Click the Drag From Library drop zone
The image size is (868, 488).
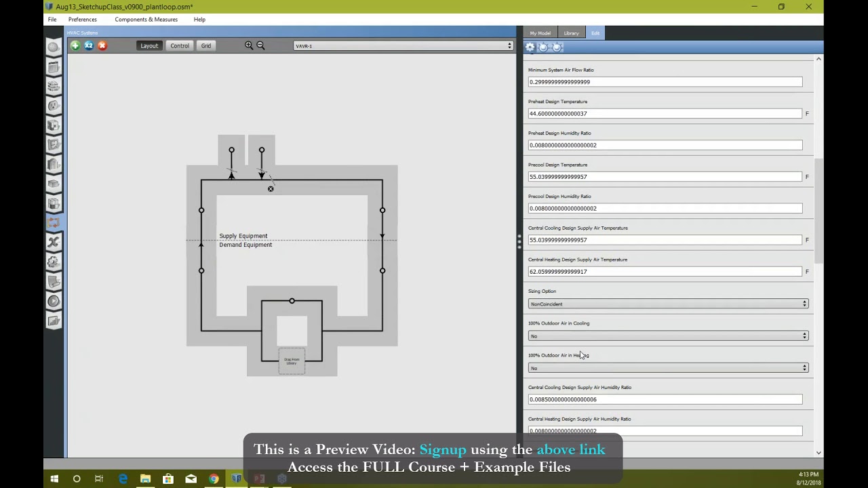click(292, 361)
